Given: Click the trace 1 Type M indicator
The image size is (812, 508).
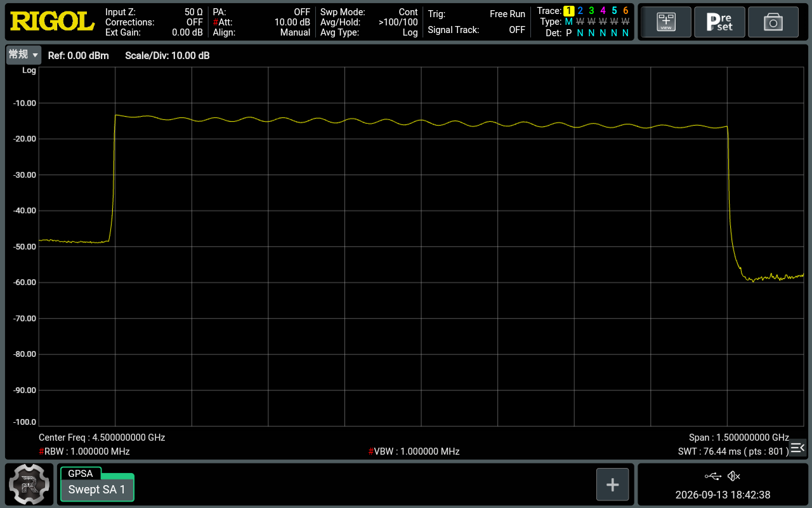Looking at the screenshot, I should coord(568,22).
